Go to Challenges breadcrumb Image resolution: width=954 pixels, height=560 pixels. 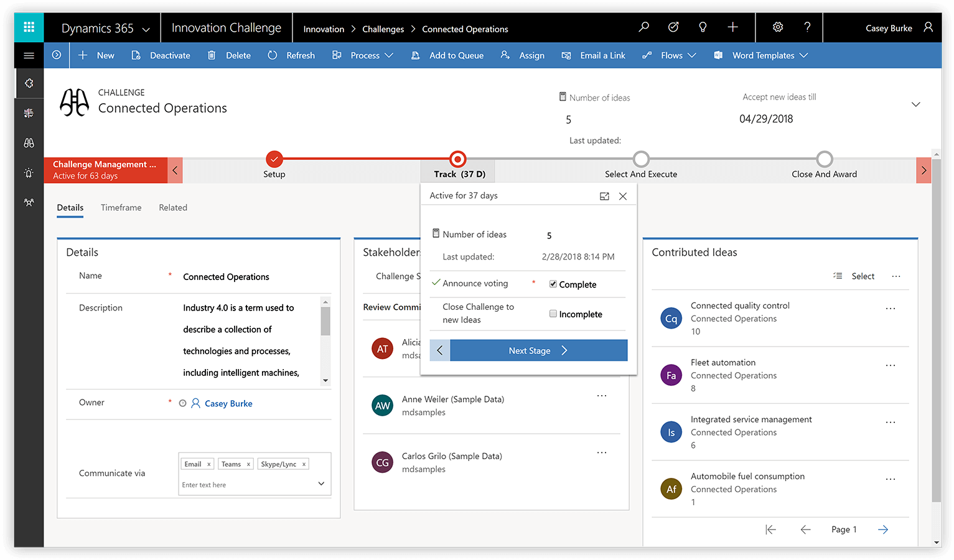pyautogui.click(x=383, y=29)
